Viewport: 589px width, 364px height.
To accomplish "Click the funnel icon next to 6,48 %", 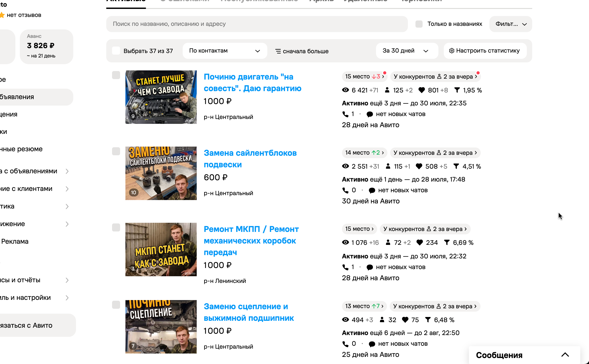I will [x=428, y=319].
